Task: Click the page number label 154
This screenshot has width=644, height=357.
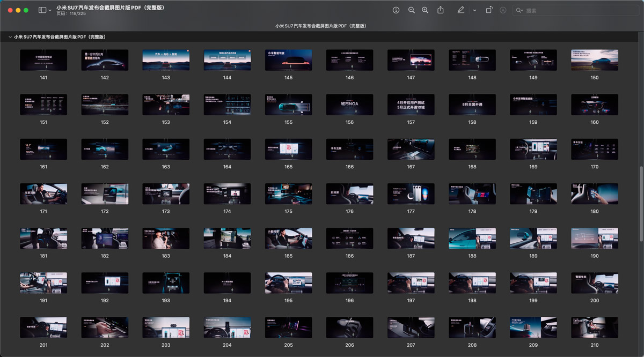Action: 227,122
